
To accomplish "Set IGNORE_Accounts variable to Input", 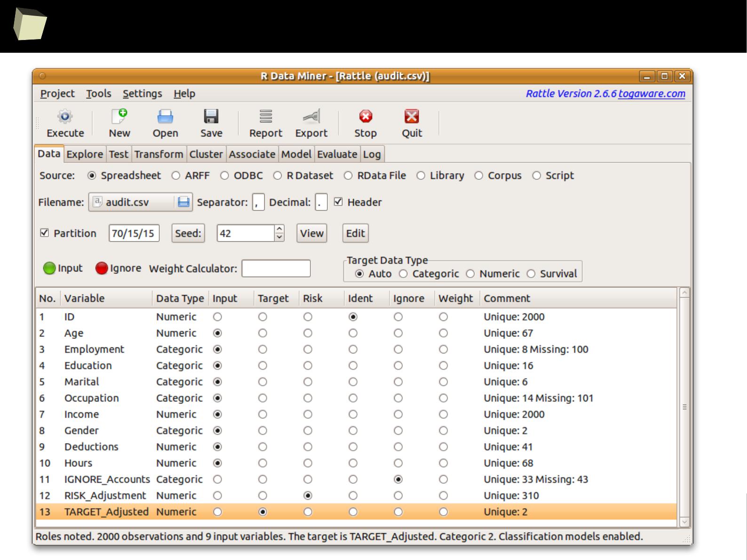I will click(217, 480).
